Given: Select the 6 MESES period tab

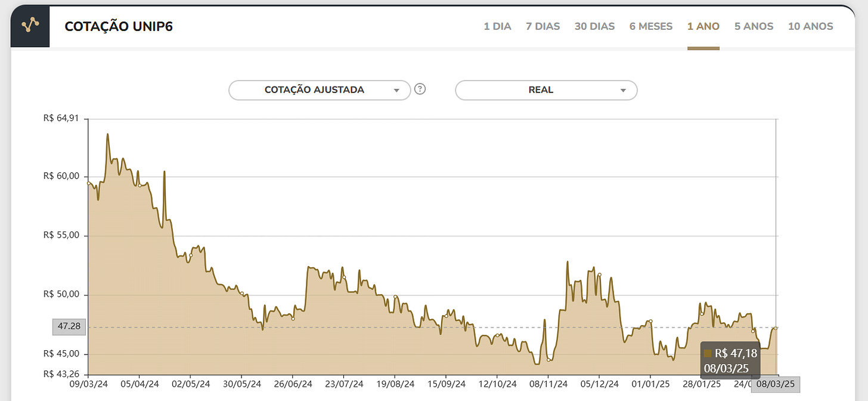Looking at the screenshot, I should 651,26.
